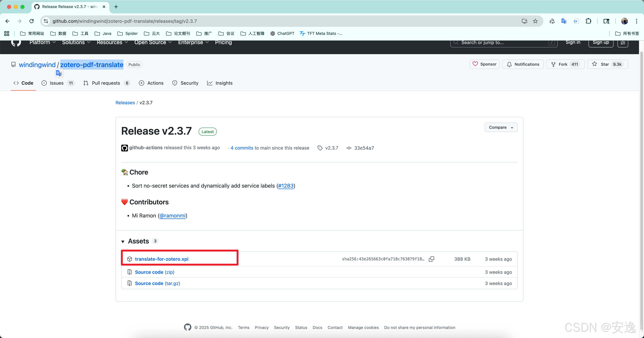The height and width of the screenshot is (338, 644).
Task: Open pull request #1283 link
Action: point(286,186)
